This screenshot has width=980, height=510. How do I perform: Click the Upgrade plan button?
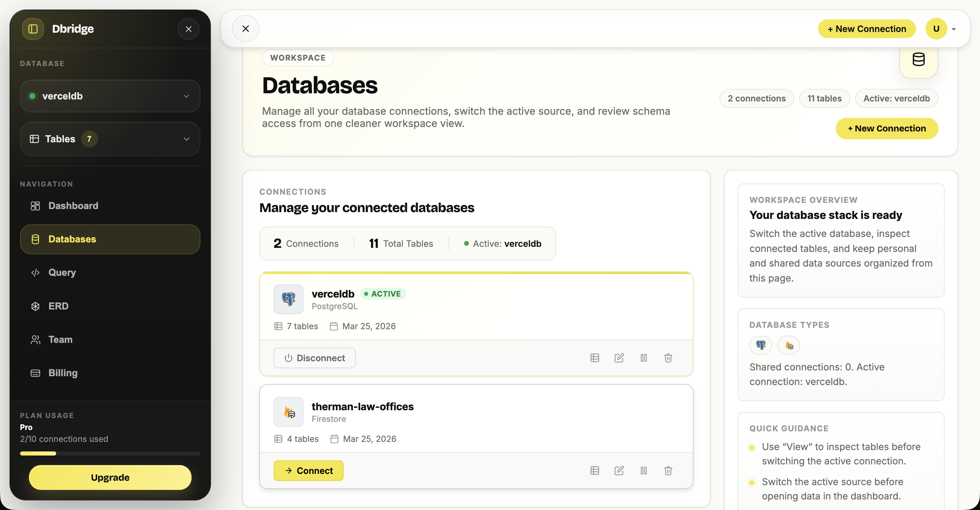tap(110, 477)
